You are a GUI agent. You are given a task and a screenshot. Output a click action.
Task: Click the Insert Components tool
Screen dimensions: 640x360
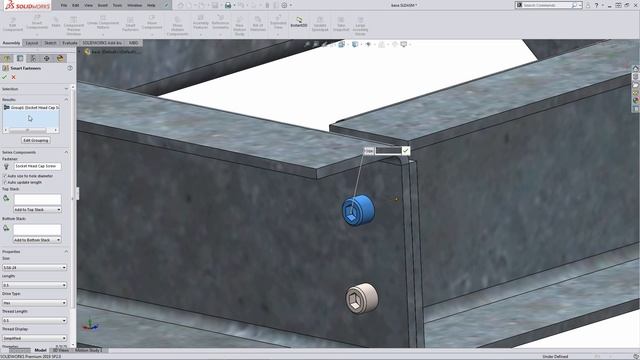coord(37,23)
